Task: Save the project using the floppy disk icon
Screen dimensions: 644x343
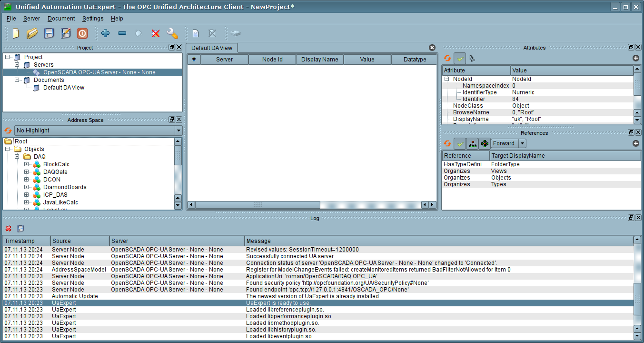Action: (x=49, y=33)
